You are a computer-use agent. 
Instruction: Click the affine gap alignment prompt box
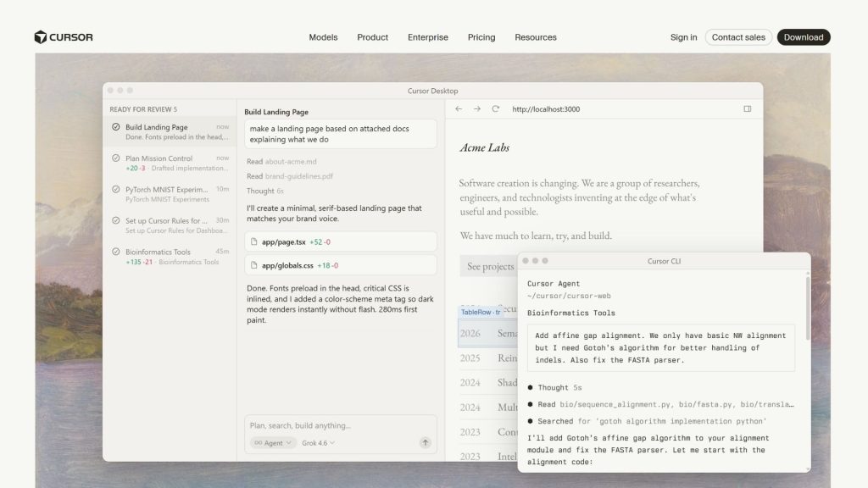(x=661, y=348)
